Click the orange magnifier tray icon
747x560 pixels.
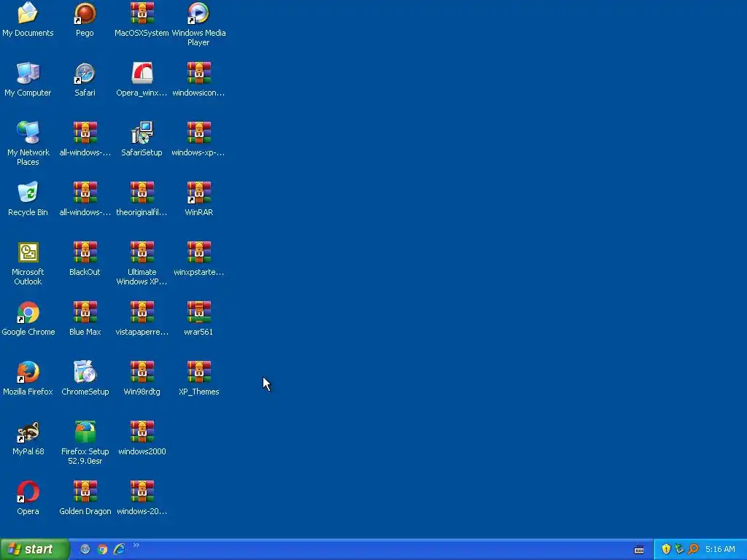click(x=693, y=549)
